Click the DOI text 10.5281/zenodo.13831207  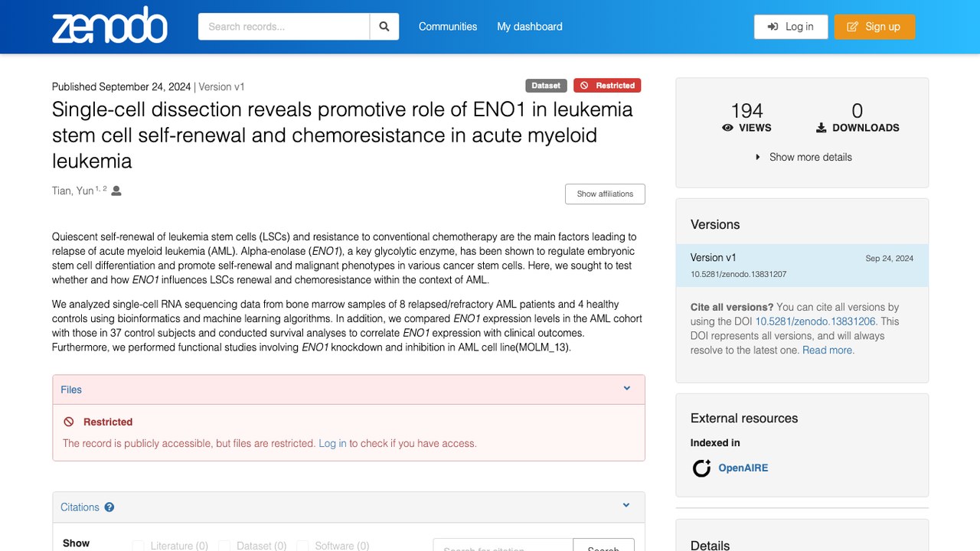tap(738, 274)
